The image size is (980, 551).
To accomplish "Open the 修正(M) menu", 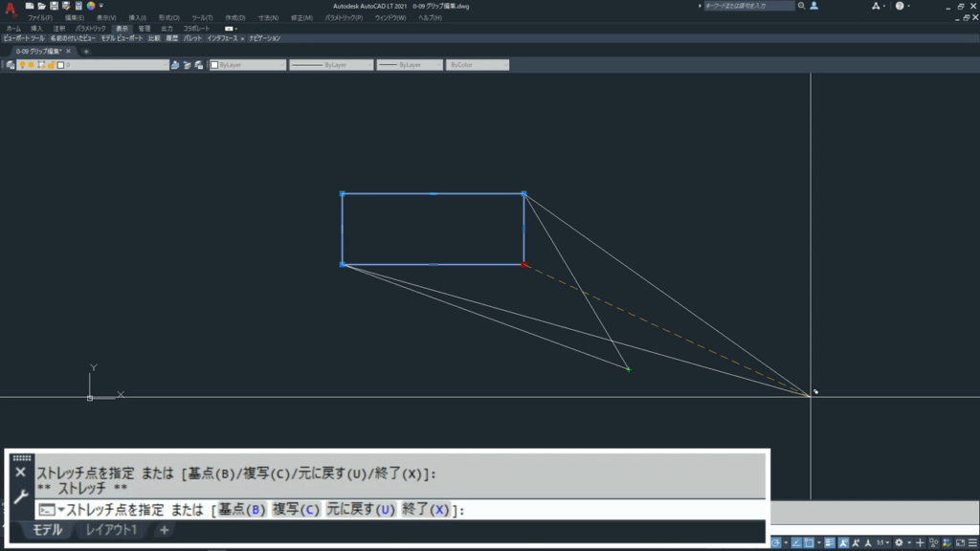I will coord(301,18).
